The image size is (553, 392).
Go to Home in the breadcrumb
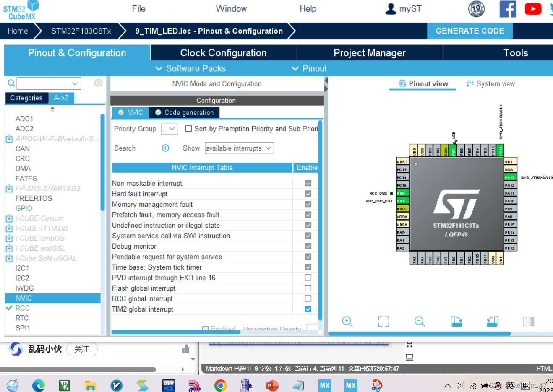pos(18,31)
